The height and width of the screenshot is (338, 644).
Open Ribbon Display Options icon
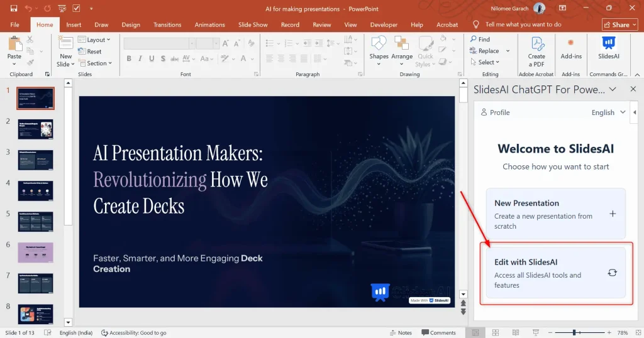(563, 8)
